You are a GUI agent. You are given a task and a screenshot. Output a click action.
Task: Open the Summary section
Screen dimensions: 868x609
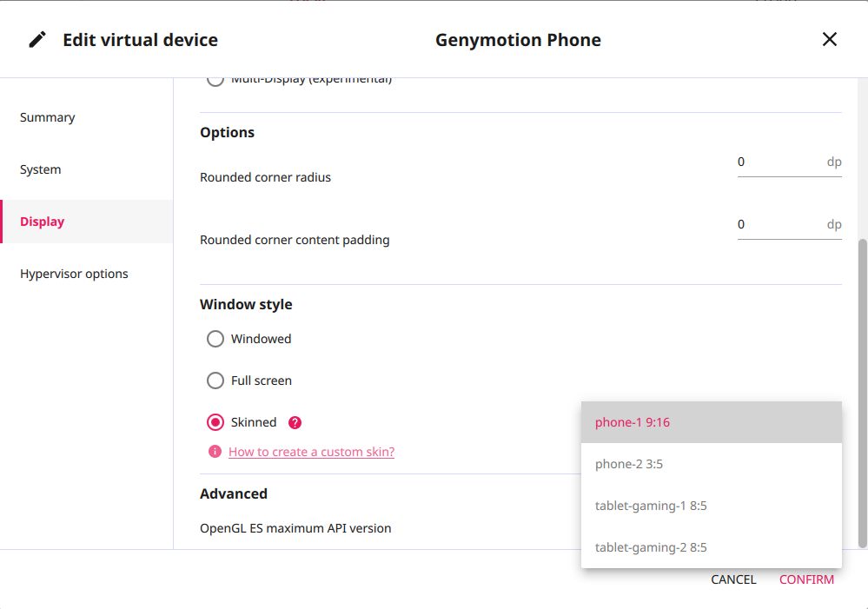coord(48,117)
